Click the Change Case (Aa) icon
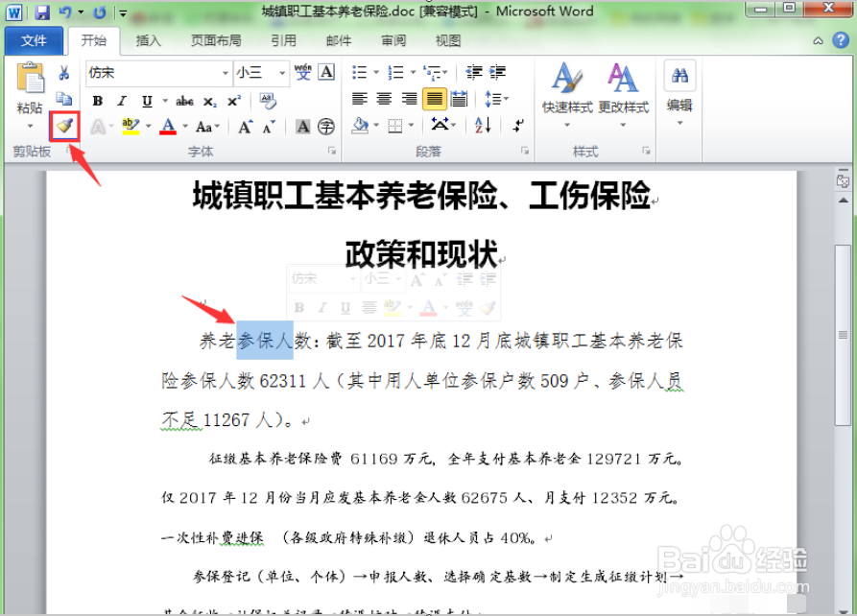 204,127
